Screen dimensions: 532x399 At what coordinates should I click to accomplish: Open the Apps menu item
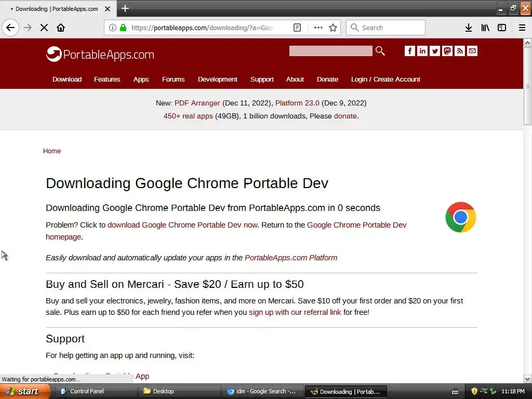[141, 79]
